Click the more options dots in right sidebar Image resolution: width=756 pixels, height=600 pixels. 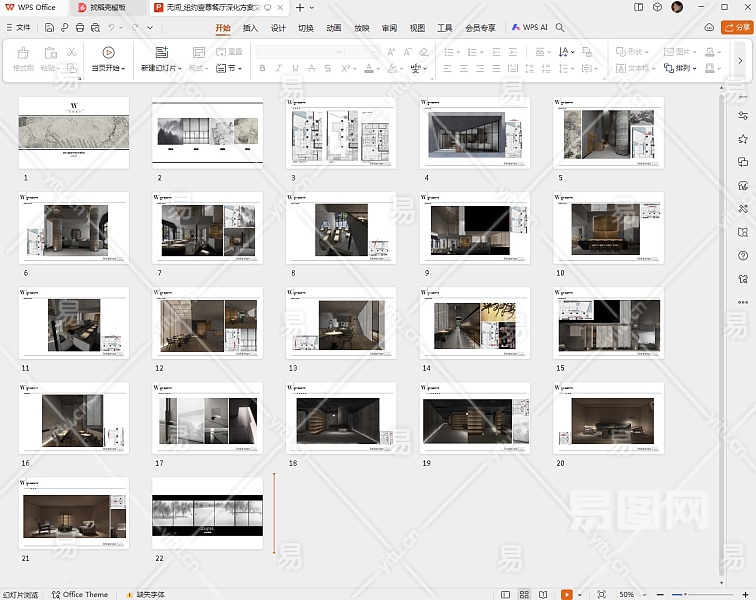click(742, 301)
